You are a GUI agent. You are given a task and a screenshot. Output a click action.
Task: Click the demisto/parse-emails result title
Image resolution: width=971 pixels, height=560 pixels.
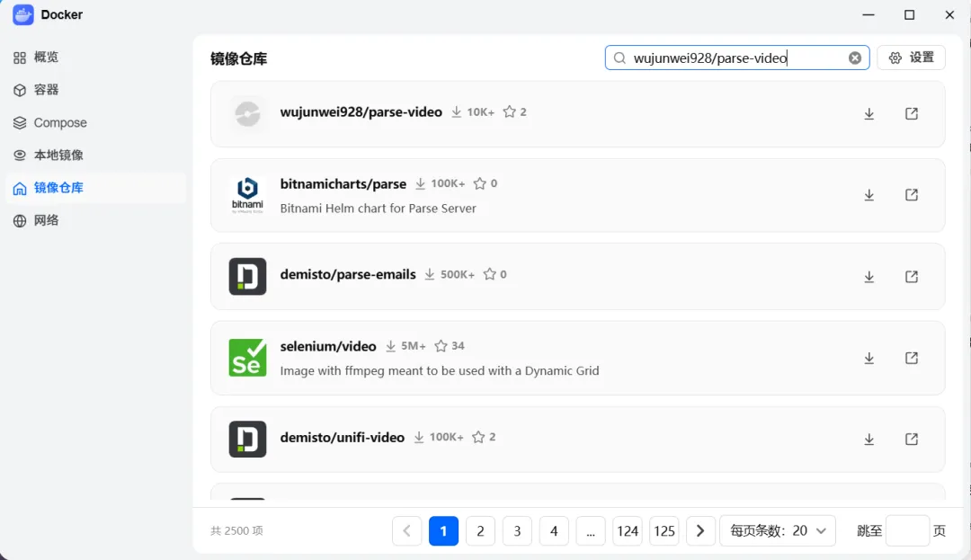click(348, 274)
